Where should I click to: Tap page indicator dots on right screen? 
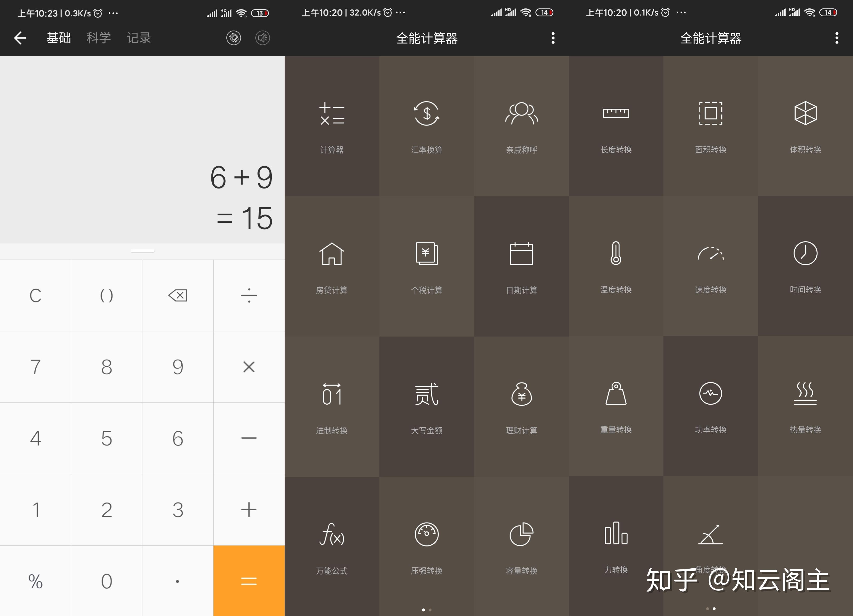tap(711, 608)
